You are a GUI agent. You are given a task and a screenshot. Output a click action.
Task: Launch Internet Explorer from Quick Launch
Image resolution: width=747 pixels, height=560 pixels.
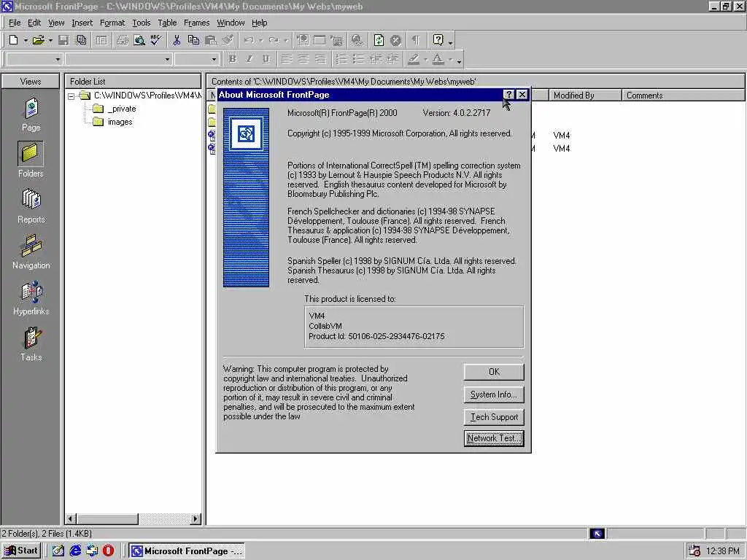(75, 551)
